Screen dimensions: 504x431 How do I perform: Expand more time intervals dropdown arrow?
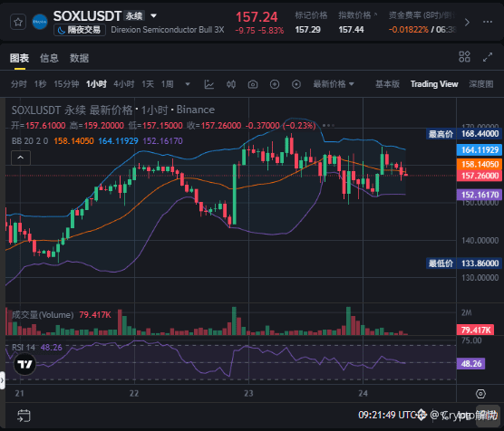coord(188,84)
